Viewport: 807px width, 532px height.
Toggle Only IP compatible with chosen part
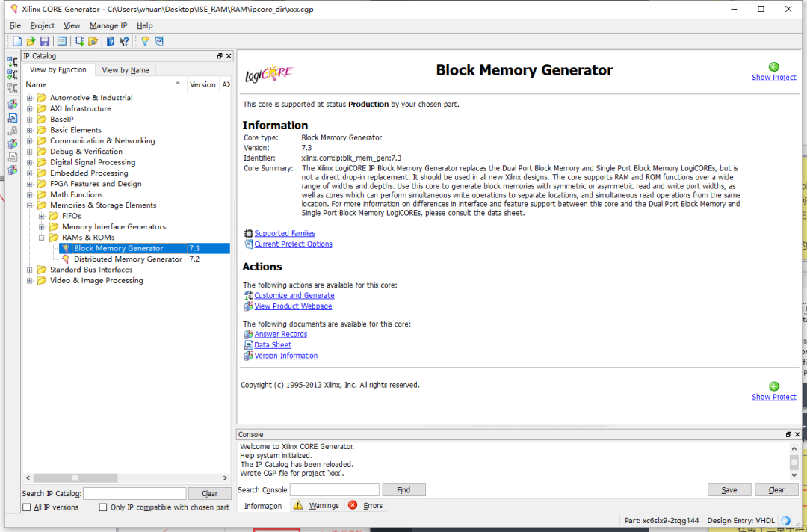pyautogui.click(x=103, y=507)
